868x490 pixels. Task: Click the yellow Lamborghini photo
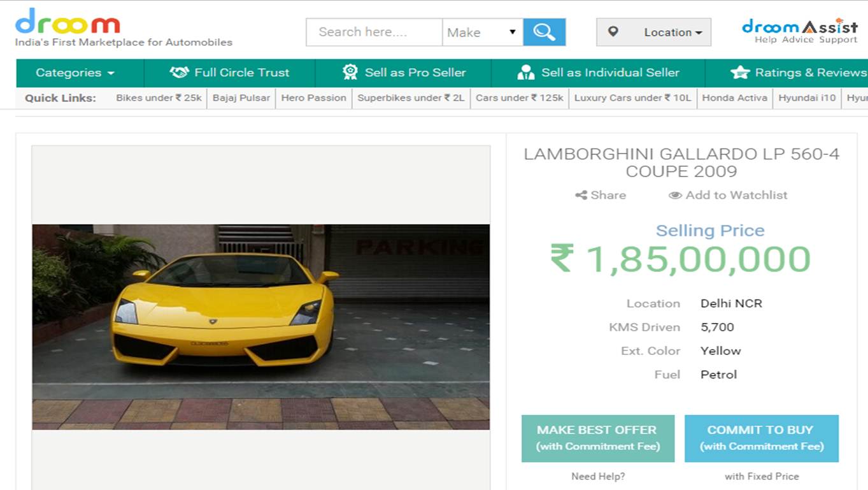click(x=261, y=327)
